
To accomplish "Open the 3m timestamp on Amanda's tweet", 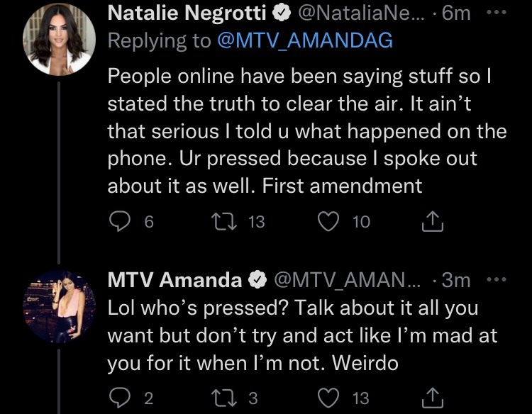I will click(456, 280).
